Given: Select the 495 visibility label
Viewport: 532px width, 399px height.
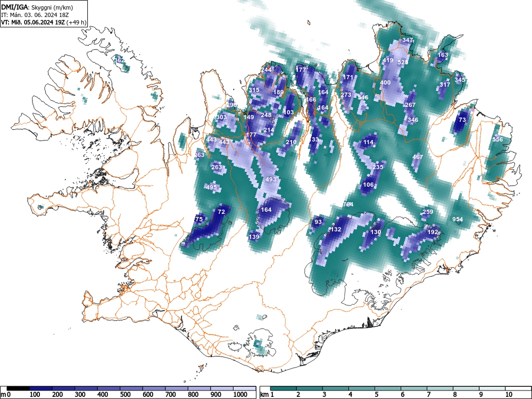Looking at the screenshot, I should coord(211,187).
